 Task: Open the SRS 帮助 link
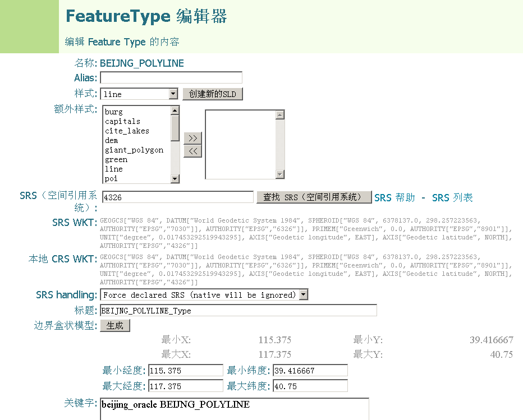(394, 198)
